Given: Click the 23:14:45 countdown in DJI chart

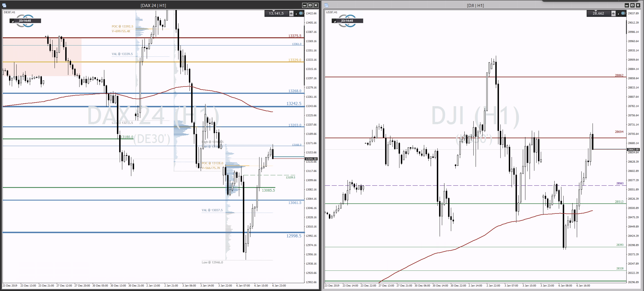Looking at the screenshot, I should coord(347,21).
